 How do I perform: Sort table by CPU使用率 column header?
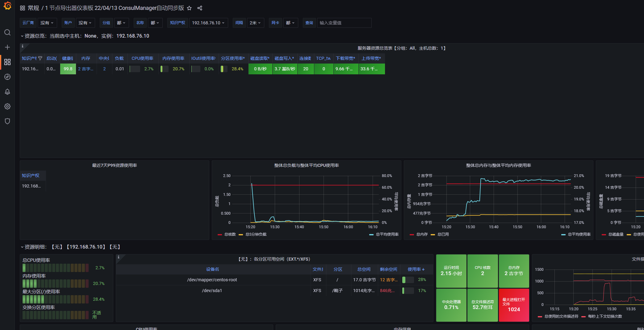(143, 58)
